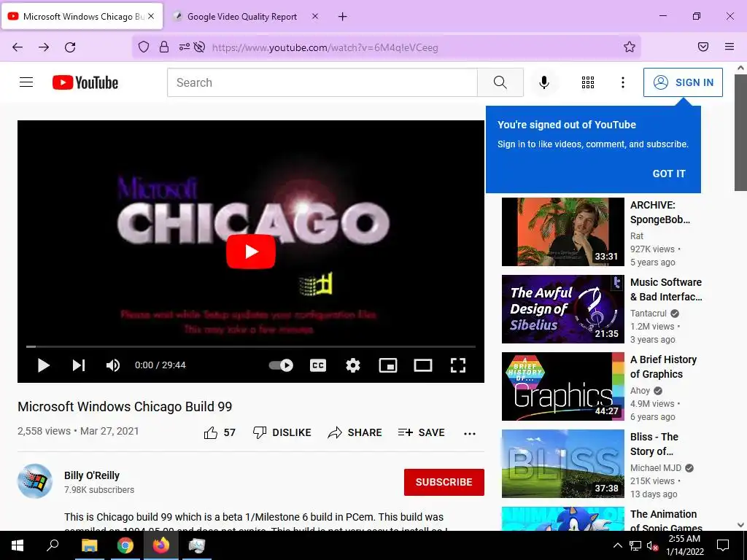
Task: Click the search magnifier button
Action: [500, 82]
